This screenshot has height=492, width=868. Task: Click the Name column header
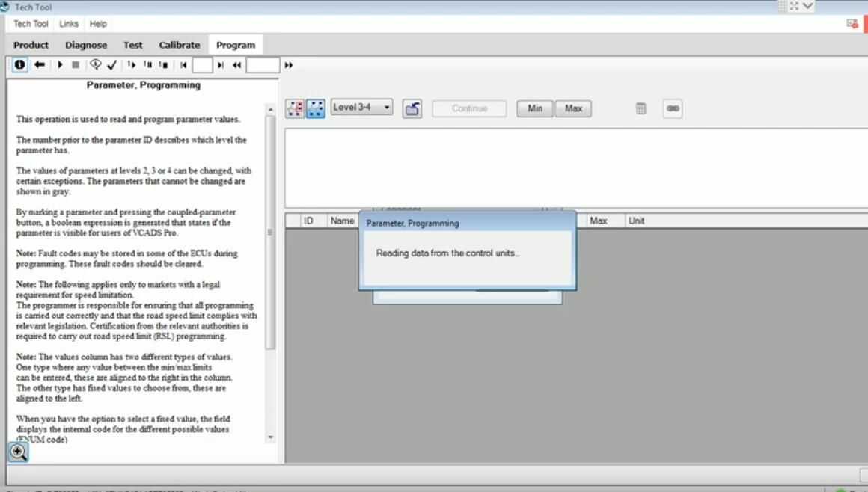tap(342, 221)
